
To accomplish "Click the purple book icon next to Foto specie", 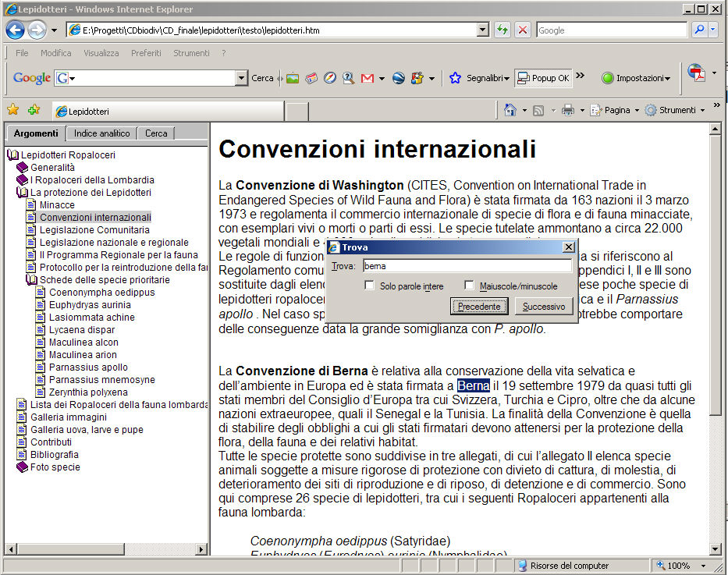I will [x=23, y=467].
